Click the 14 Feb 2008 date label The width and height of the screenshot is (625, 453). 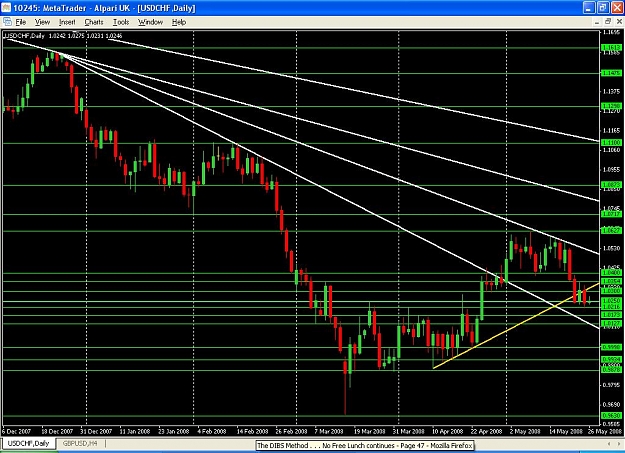click(252, 431)
